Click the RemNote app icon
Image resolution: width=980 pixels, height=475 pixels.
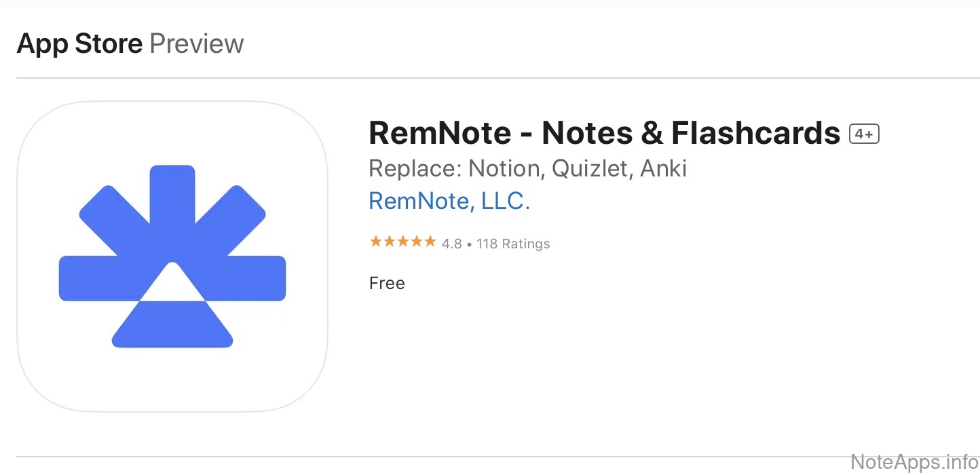(x=172, y=256)
